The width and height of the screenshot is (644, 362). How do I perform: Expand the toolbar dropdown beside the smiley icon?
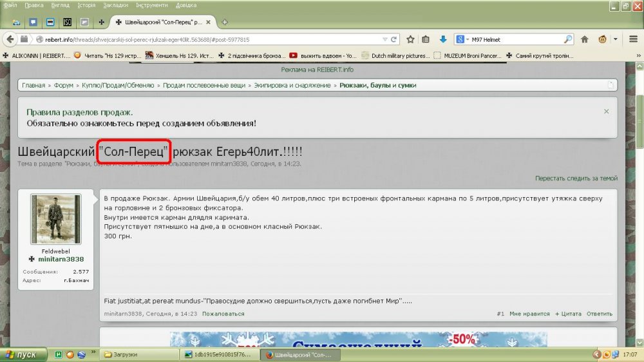(x=615, y=39)
